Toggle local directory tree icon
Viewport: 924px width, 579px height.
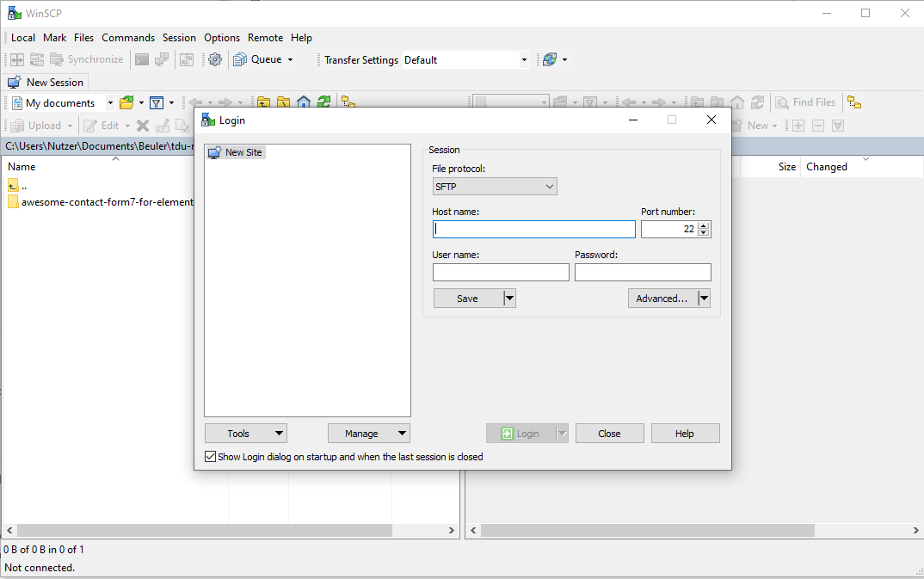pos(348,102)
